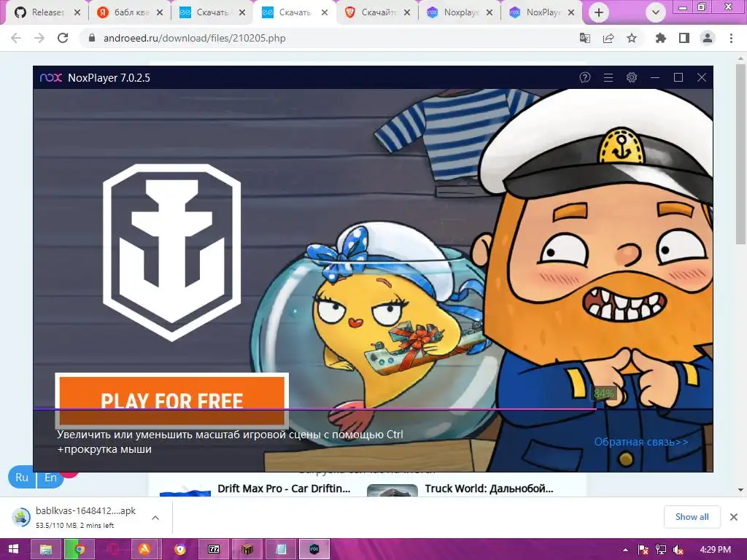The height and width of the screenshot is (560, 747).
Task: Share this page icon in address bar
Action: tap(608, 38)
